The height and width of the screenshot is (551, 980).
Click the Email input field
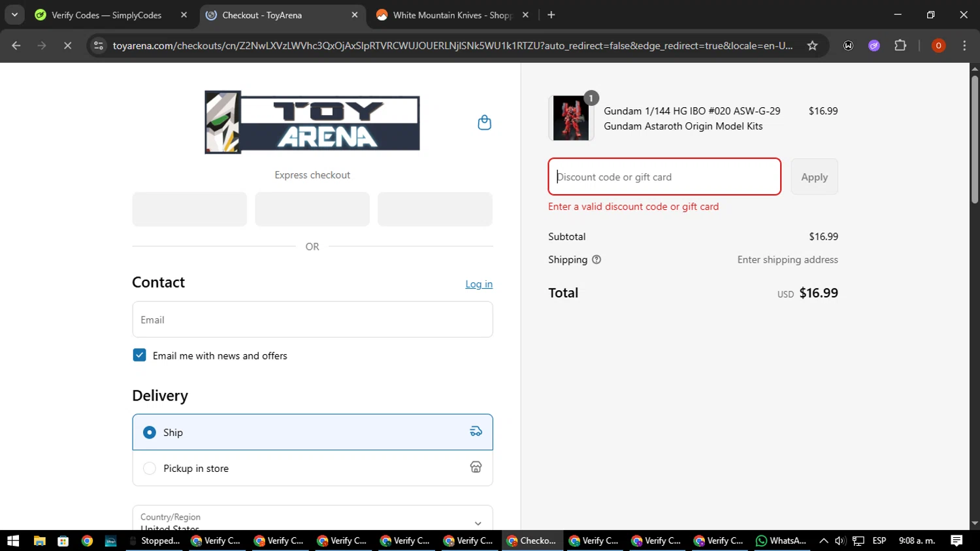(312, 320)
